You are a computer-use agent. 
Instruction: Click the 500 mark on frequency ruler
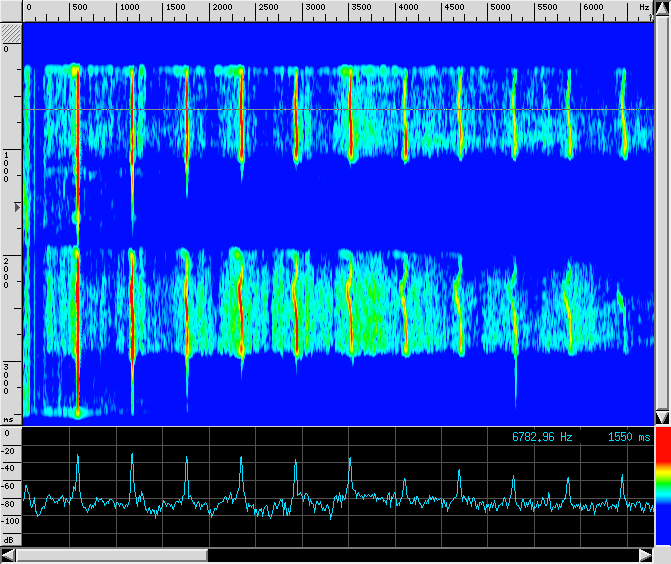pos(77,7)
